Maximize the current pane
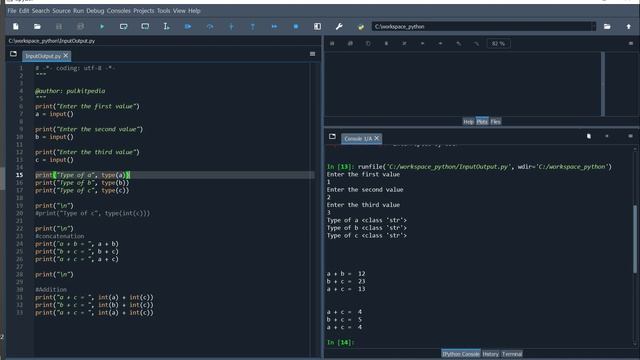The image size is (640, 360). point(317,27)
